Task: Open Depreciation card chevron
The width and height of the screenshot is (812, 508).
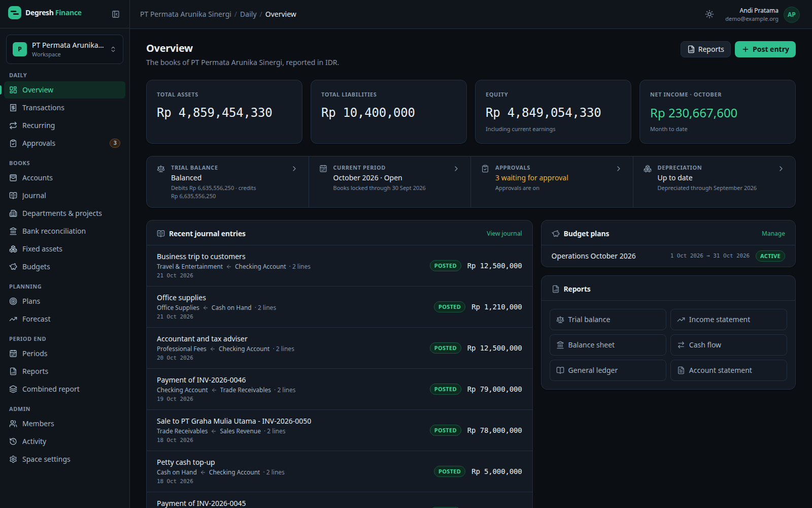Action: pyautogui.click(x=781, y=169)
